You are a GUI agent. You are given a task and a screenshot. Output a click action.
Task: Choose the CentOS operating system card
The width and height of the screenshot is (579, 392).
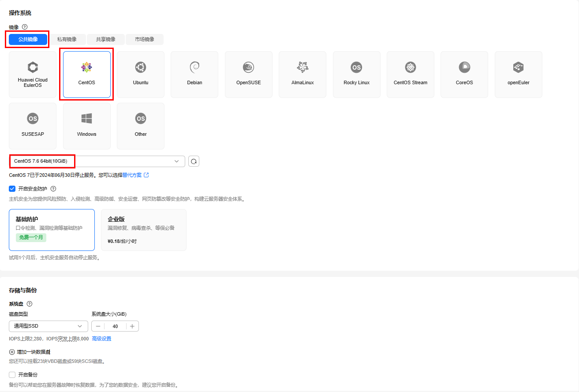click(87, 75)
